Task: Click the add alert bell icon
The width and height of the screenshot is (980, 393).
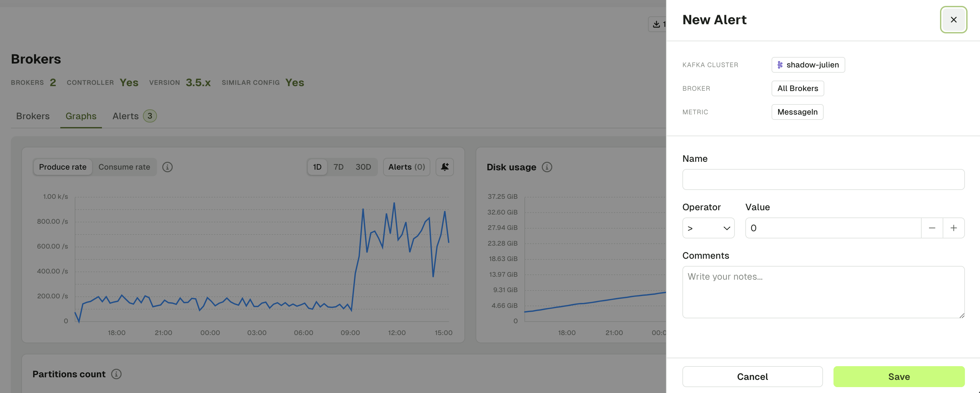Action: (x=444, y=167)
